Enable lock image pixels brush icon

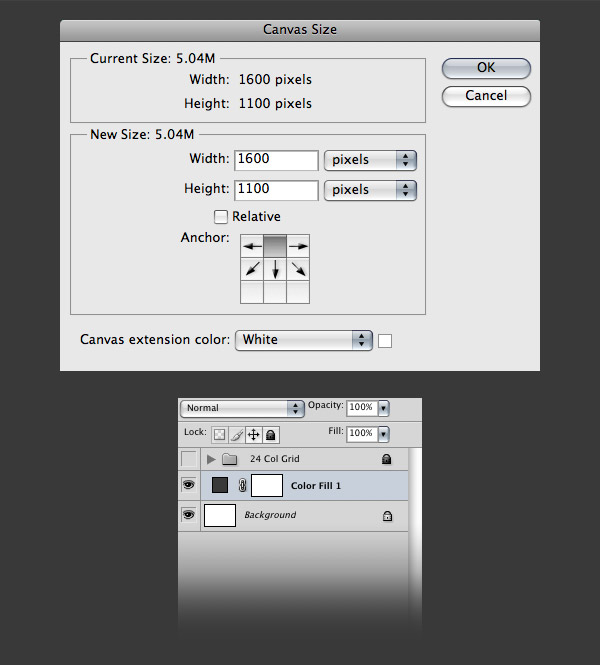237,435
